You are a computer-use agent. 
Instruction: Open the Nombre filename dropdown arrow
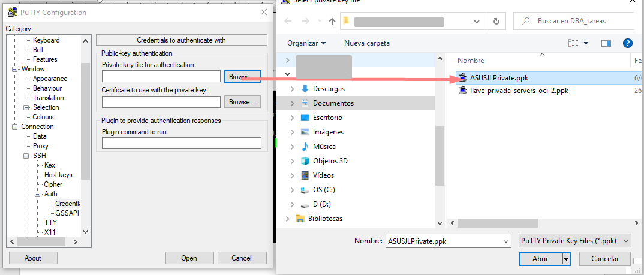tap(505, 241)
